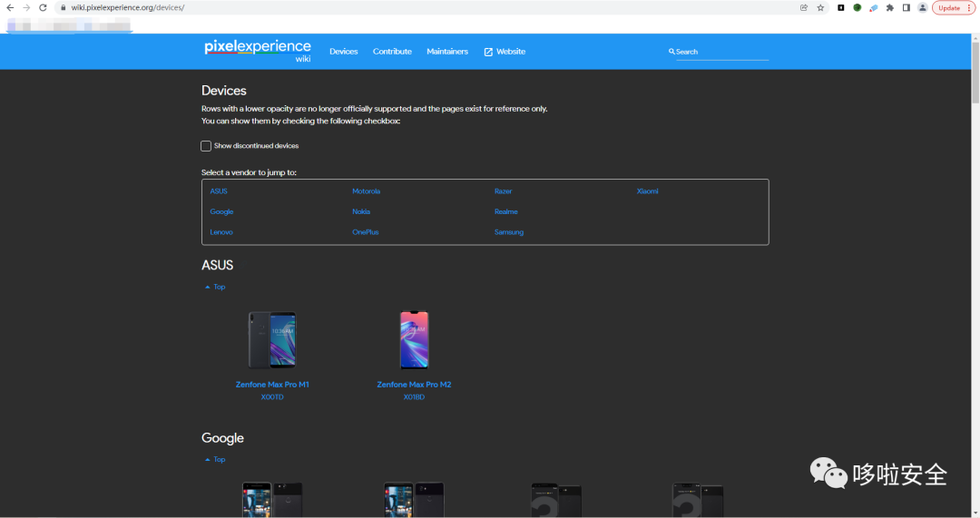Open the Maintainers nav item
The height and width of the screenshot is (518, 980).
click(446, 51)
